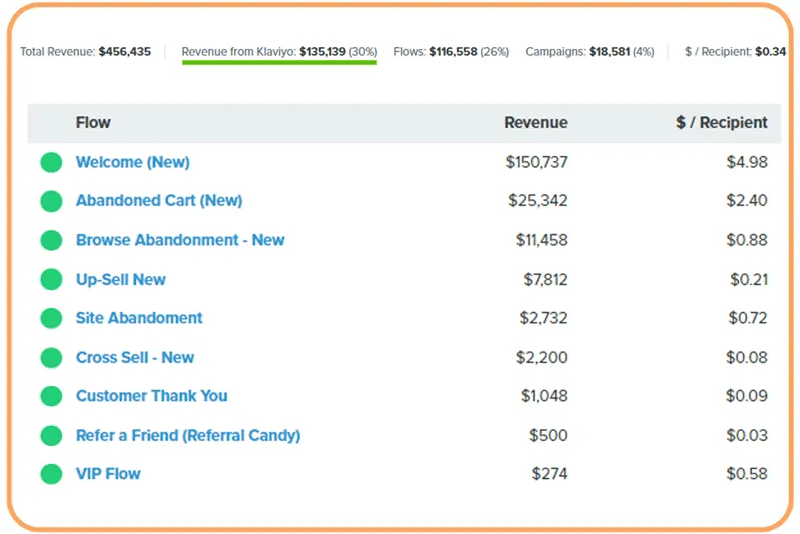The image size is (800, 534).
Task: Click green status dot for Cross Sell - New
Action: (x=51, y=357)
